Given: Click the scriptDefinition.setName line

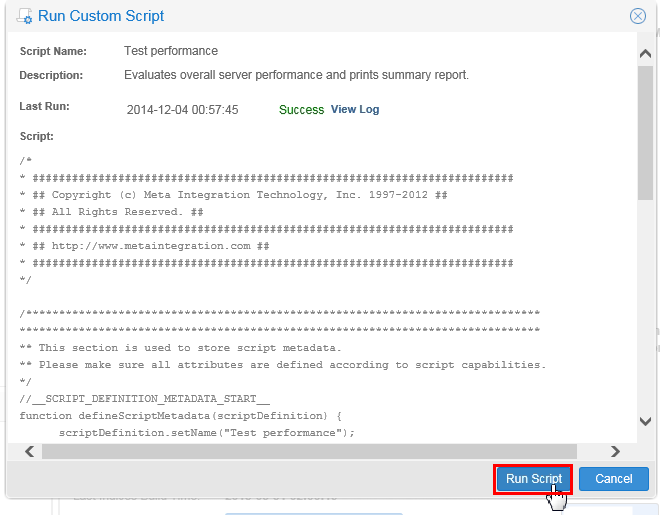Looking at the screenshot, I should 207,433.
